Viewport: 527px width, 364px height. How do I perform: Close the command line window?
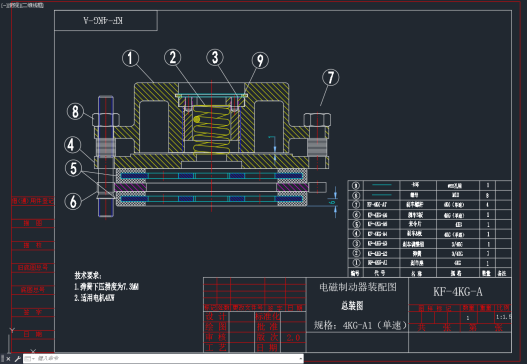click(8, 359)
